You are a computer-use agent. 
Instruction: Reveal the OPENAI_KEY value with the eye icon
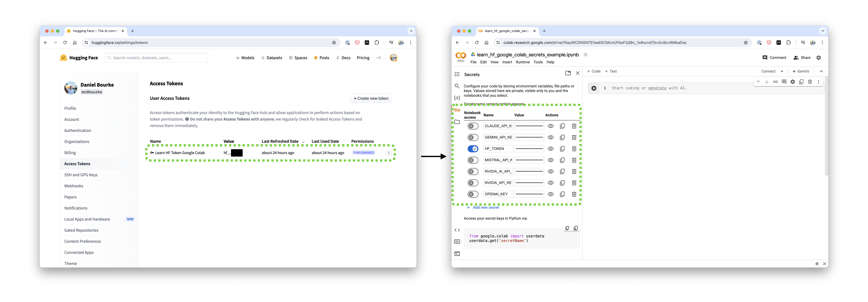tap(551, 194)
